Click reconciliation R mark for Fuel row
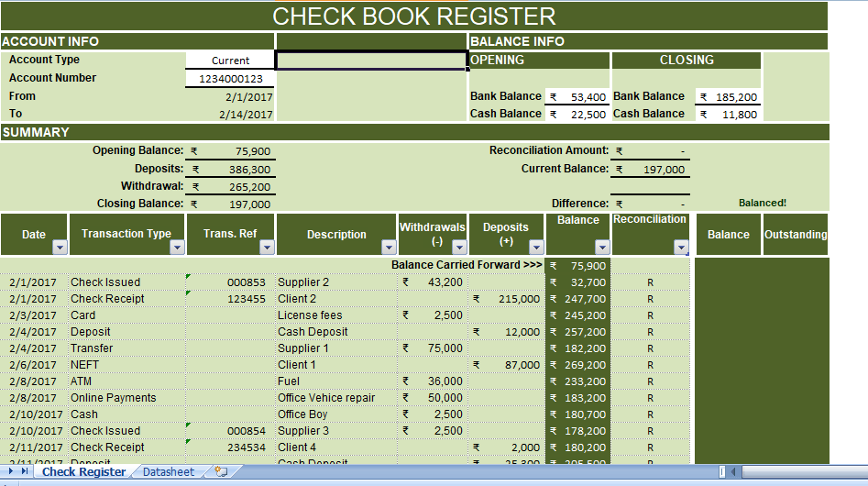 click(651, 382)
